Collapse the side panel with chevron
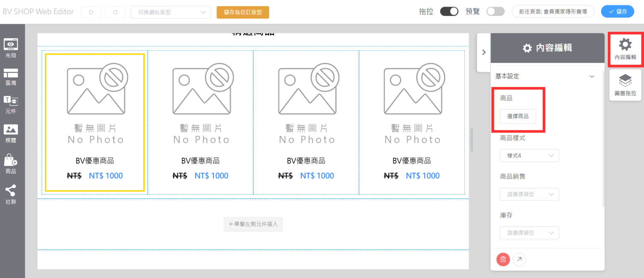Image resolution: width=644 pixels, height=278 pixels. tap(484, 52)
